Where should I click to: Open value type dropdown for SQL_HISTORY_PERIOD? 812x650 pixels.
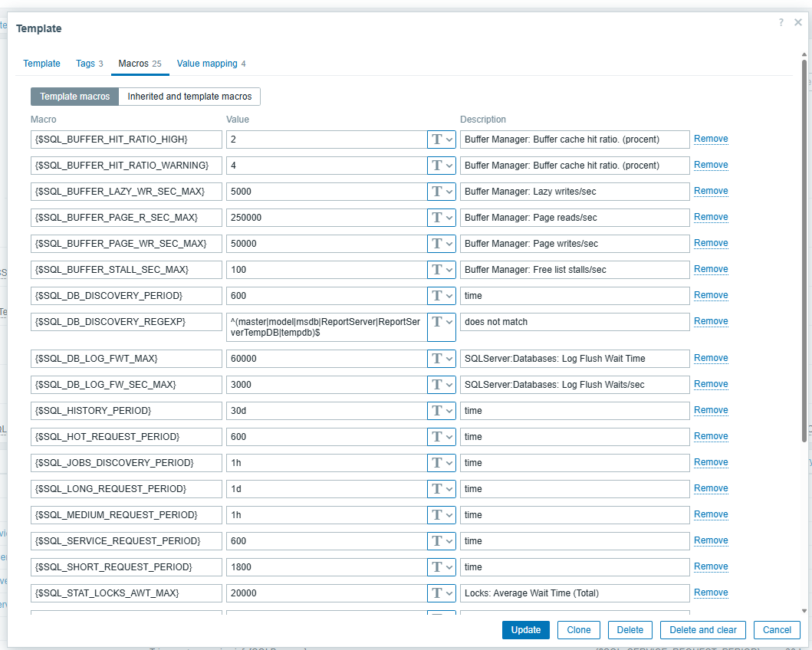pyautogui.click(x=441, y=410)
